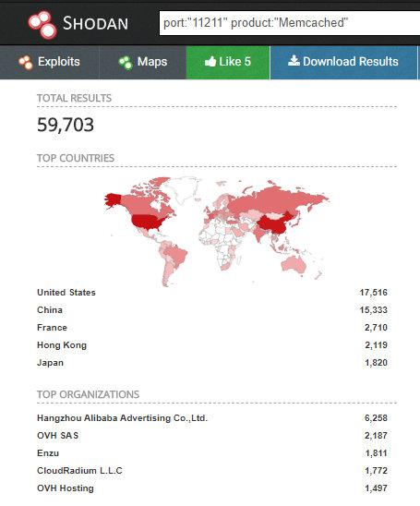
Task: Click the 1,811 count value
Action: click(376, 453)
